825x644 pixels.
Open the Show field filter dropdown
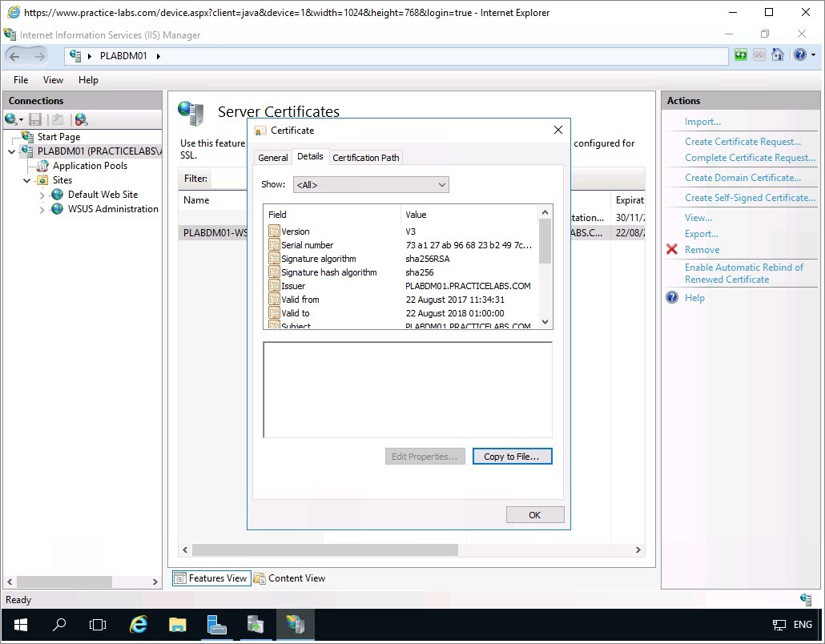point(371,185)
